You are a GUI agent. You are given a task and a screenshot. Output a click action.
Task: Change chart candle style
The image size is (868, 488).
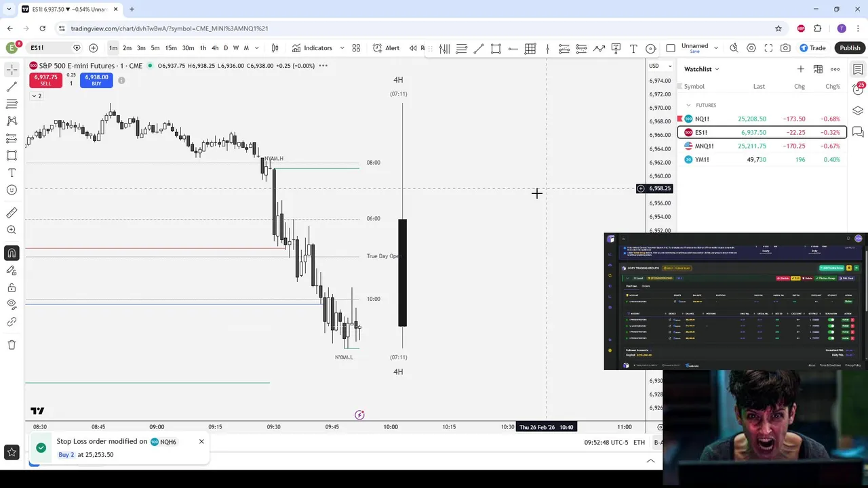click(x=275, y=48)
